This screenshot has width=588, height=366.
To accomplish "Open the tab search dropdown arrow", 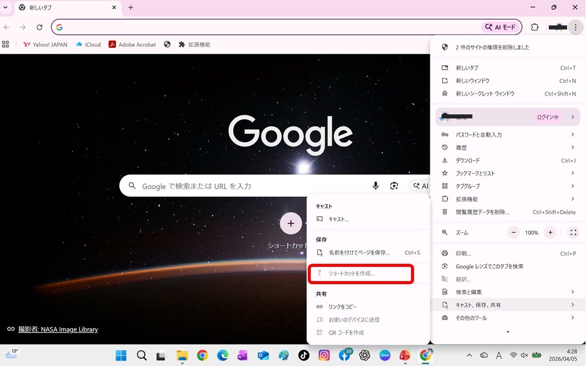I will 6,8.
